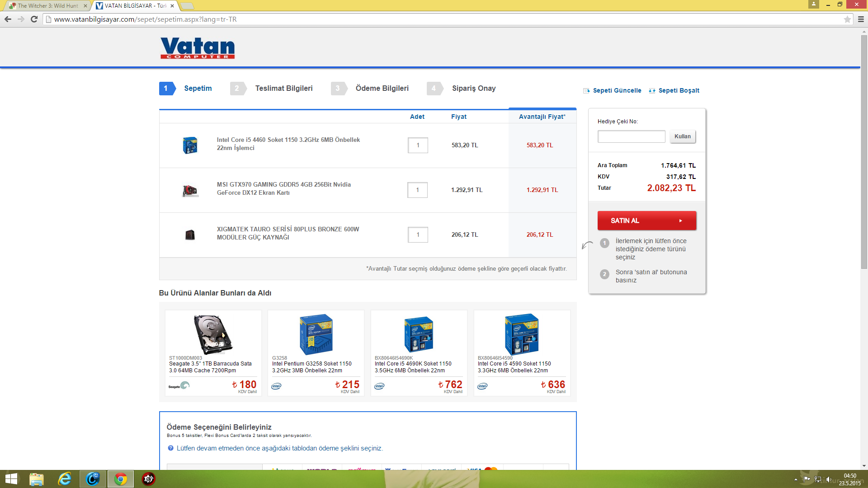
Task: Click the blue info icon beside Lütfen devam
Action: 170,448
